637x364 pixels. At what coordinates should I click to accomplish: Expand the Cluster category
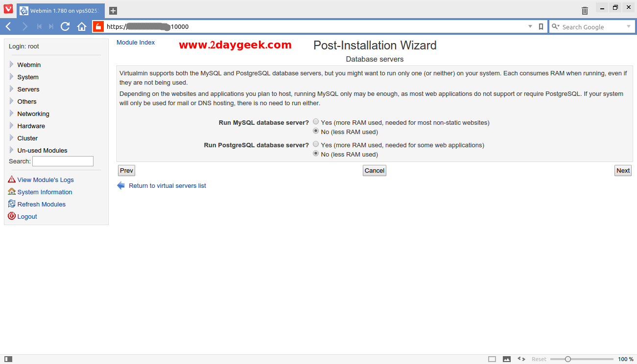pyautogui.click(x=12, y=137)
